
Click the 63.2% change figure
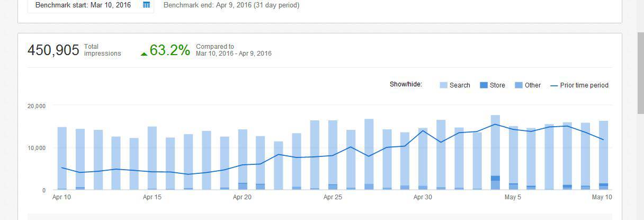click(x=169, y=50)
